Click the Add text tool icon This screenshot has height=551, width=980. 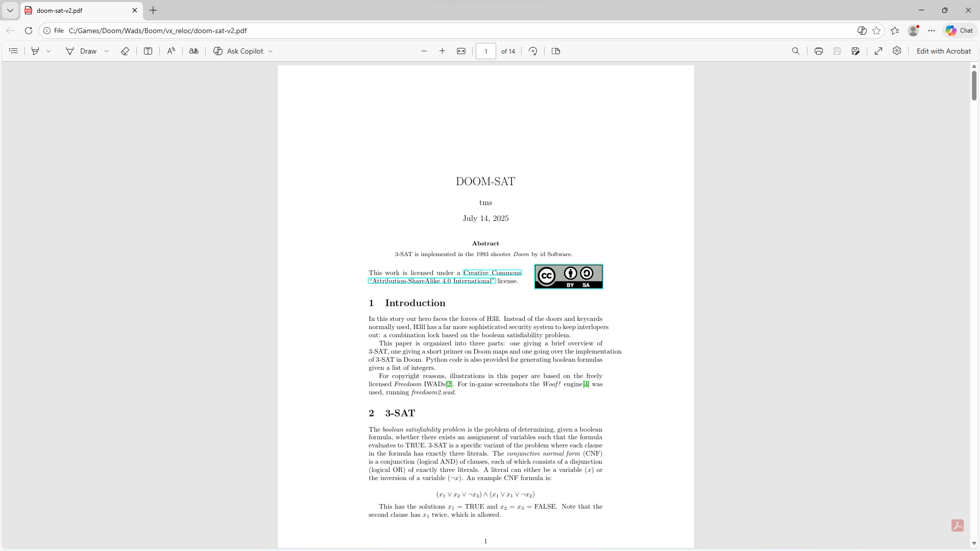pos(148,51)
